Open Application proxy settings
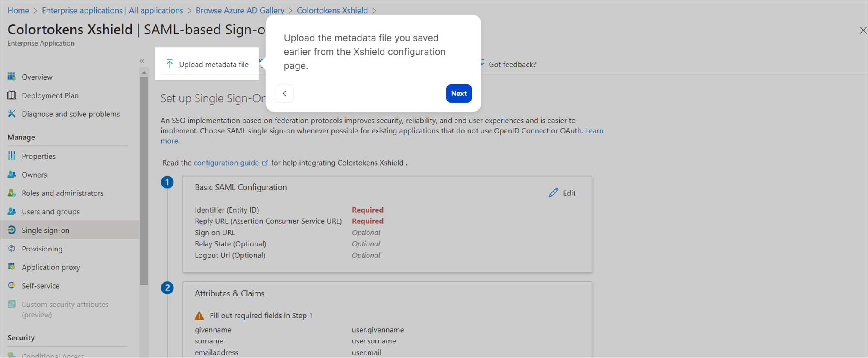 [50, 267]
